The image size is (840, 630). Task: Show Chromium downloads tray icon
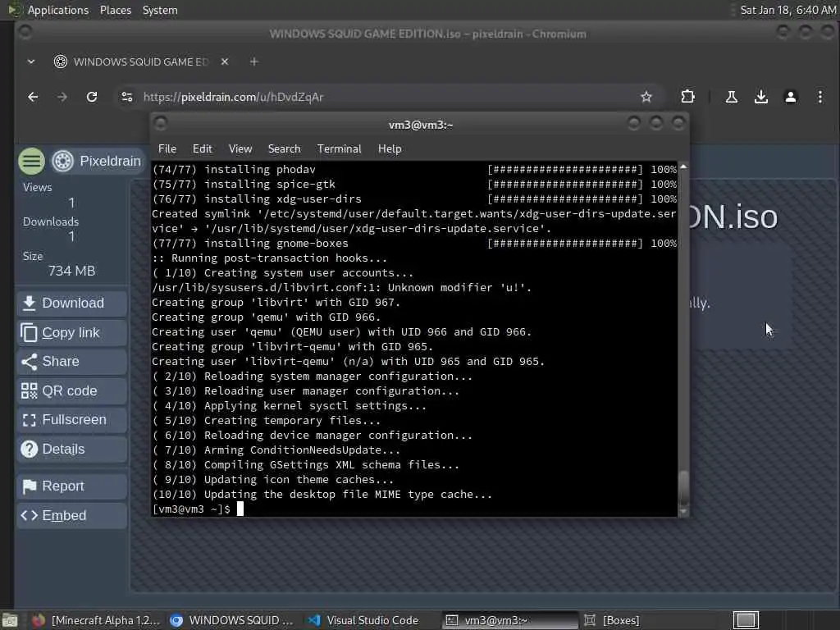click(760, 97)
